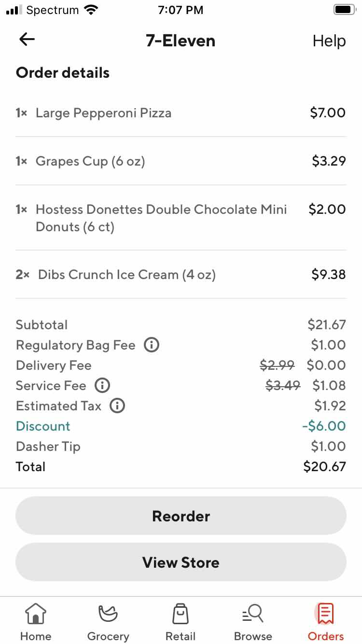Tap the green Discount label
Viewport: 362px width, 644px height.
click(43, 426)
